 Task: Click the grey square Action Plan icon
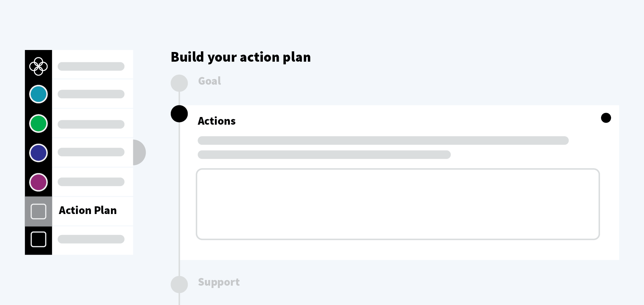click(38, 211)
